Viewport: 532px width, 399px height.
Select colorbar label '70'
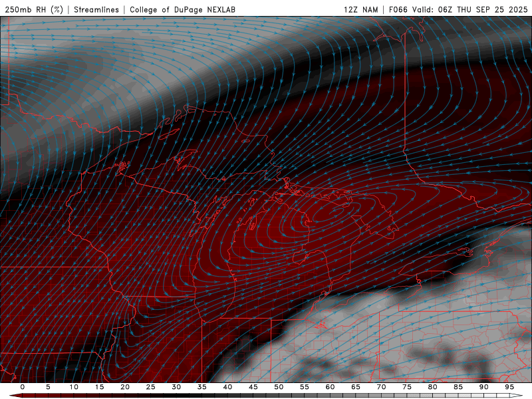coord(381,387)
